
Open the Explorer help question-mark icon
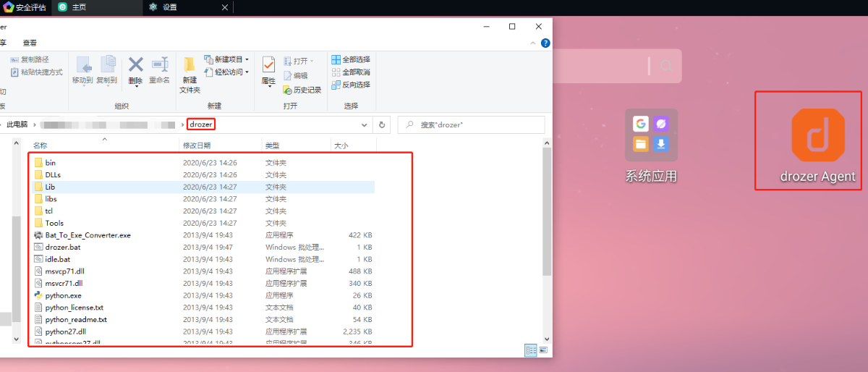point(545,43)
